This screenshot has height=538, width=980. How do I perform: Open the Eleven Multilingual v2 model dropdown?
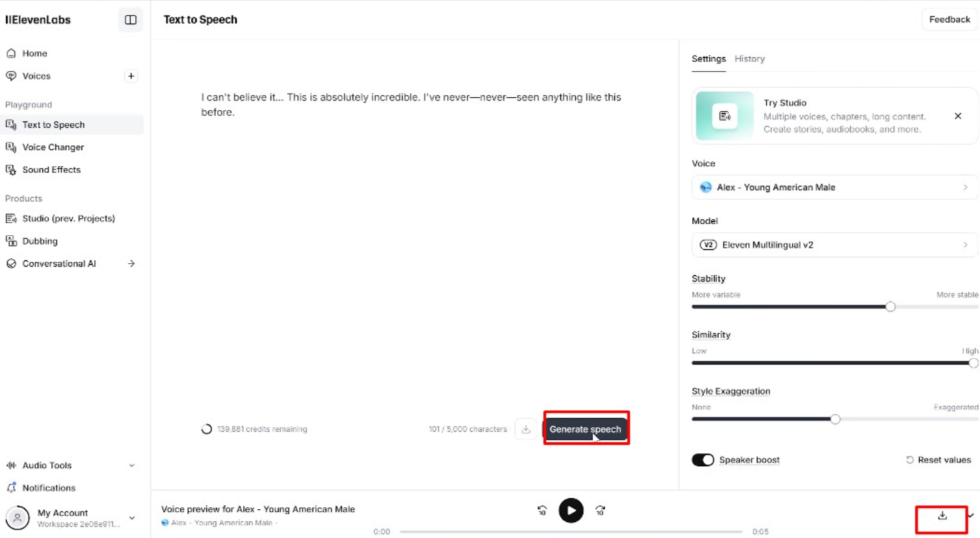(833, 245)
